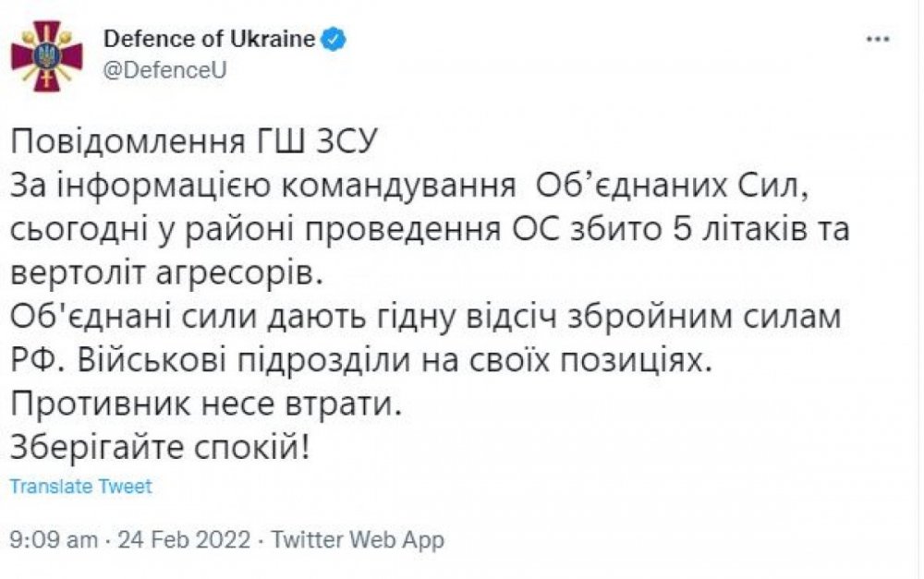Open the Twitter Web App source link
Image resolution: width=924 pixels, height=579 pixels.
point(358,539)
